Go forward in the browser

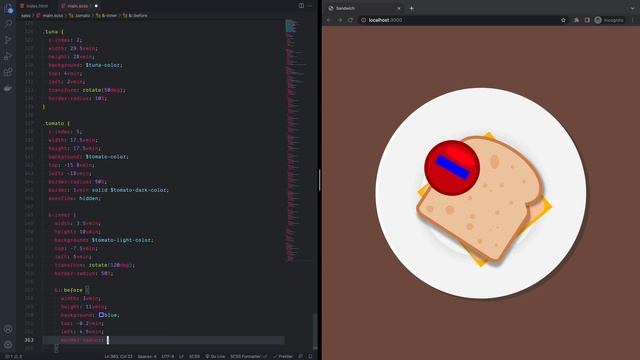click(340, 20)
